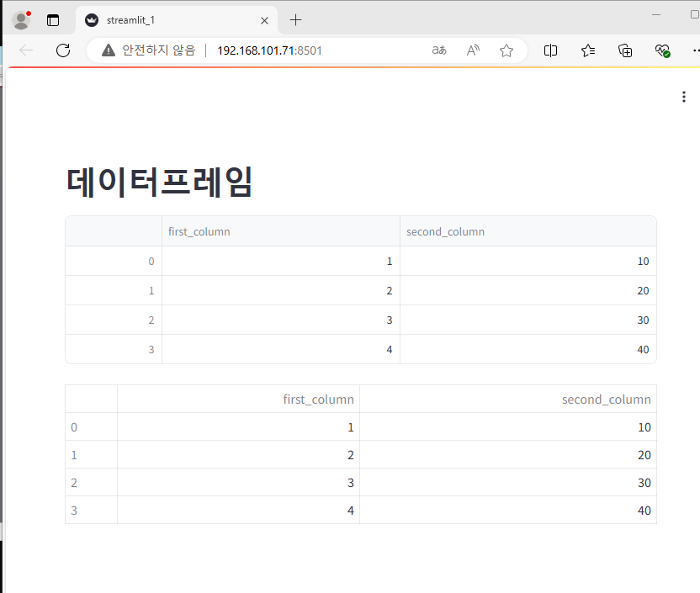Toggle the vertical tabs pane icon

[x=53, y=20]
